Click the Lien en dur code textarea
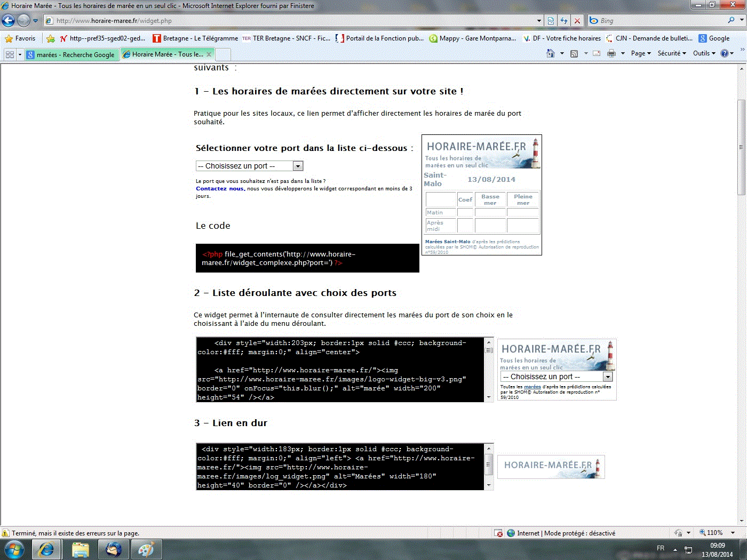 coord(345,467)
